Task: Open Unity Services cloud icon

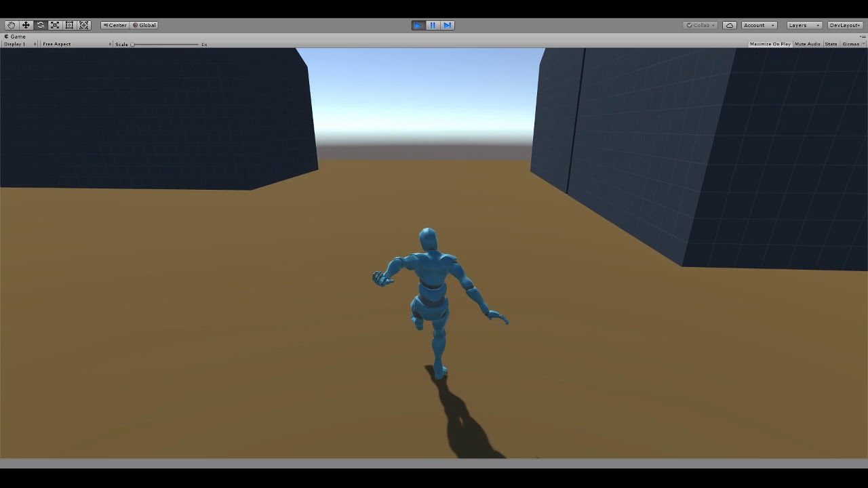Action: coord(730,25)
